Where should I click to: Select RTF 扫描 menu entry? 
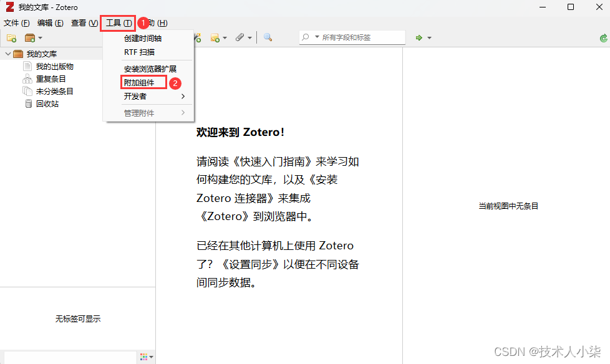148,52
